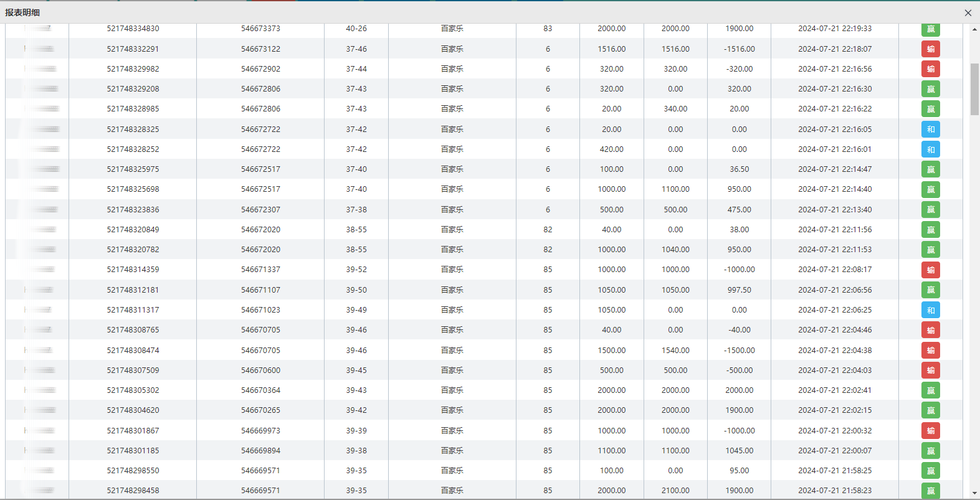
Task: Close the 报表明细 dialog
Action: pyautogui.click(x=968, y=12)
